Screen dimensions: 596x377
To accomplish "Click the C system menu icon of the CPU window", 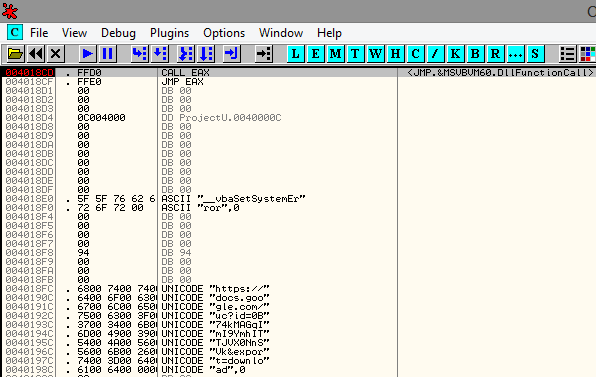I will 15,32.
